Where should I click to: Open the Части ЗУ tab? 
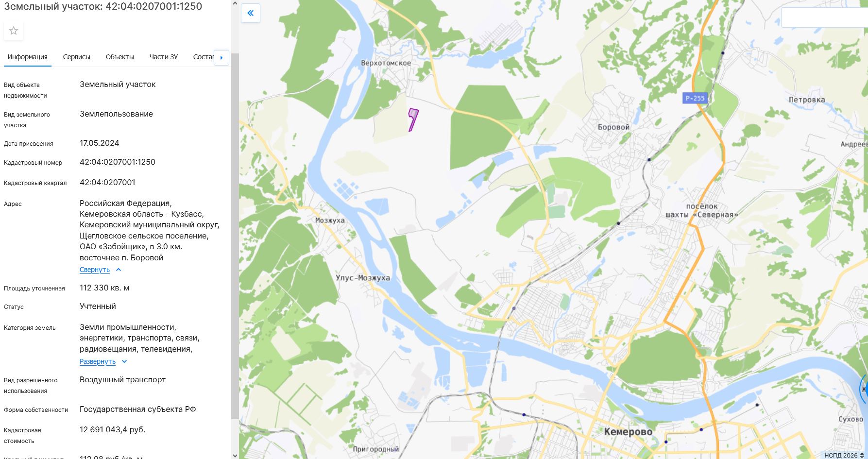pyautogui.click(x=164, y=57)
